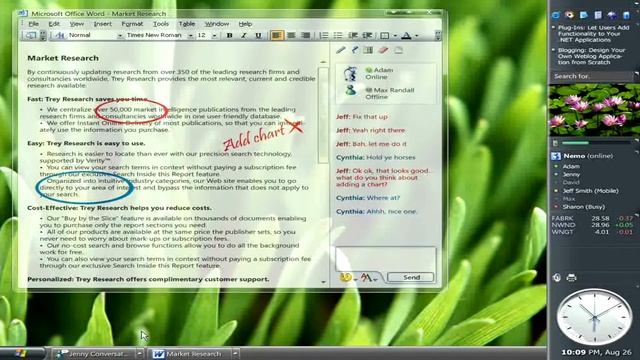Click the Outside Border icon

point(384,36)
